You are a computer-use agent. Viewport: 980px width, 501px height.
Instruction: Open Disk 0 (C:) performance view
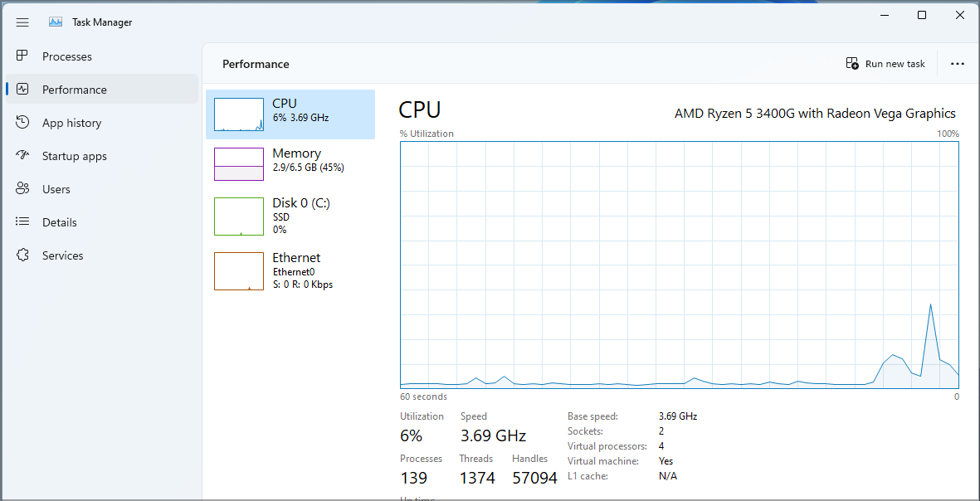click(290, 216)
